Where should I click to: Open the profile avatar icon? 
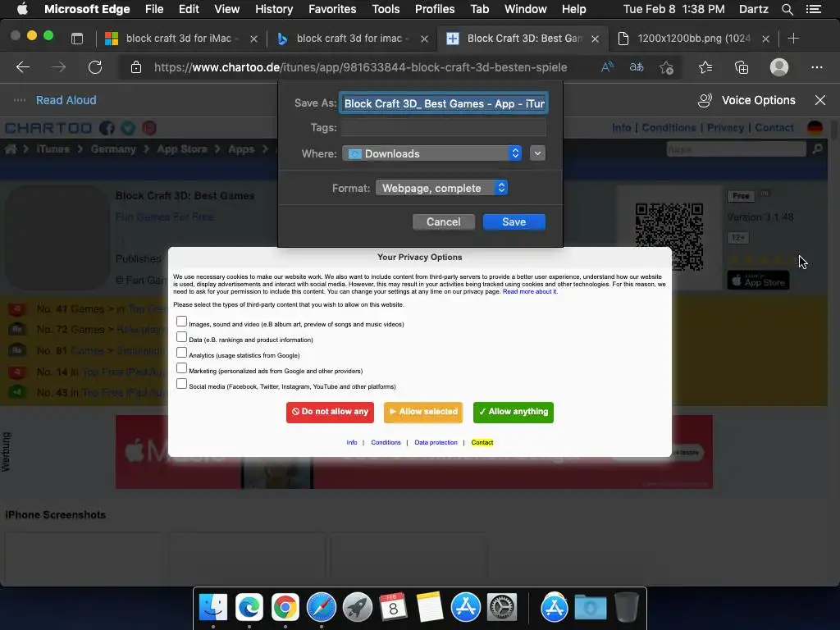[779, 67]
